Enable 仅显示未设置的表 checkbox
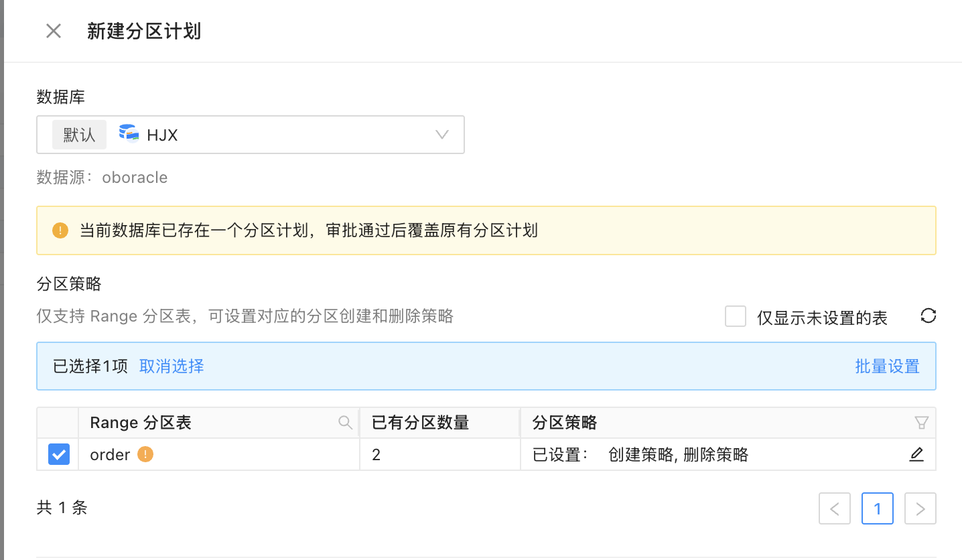 (736, 317)
